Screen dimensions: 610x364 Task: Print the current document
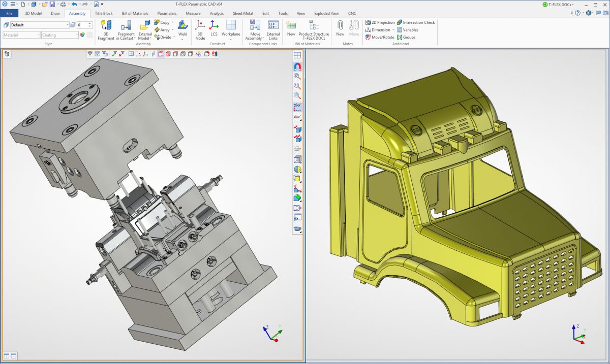pyautogui.click(x=63, y=4)
